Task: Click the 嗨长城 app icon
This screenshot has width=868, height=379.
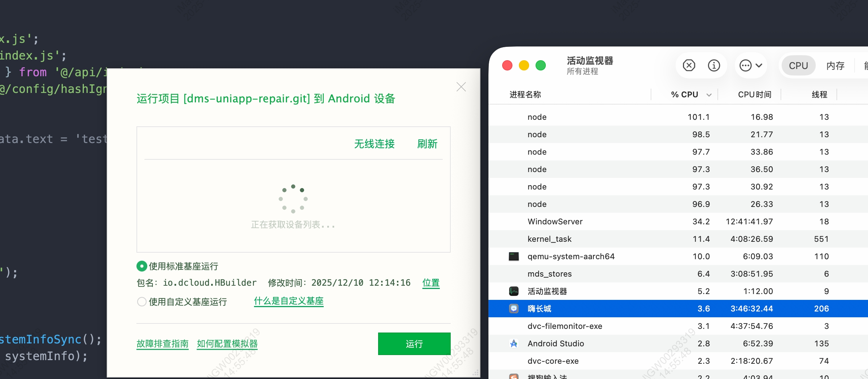Action: (513, 309)
